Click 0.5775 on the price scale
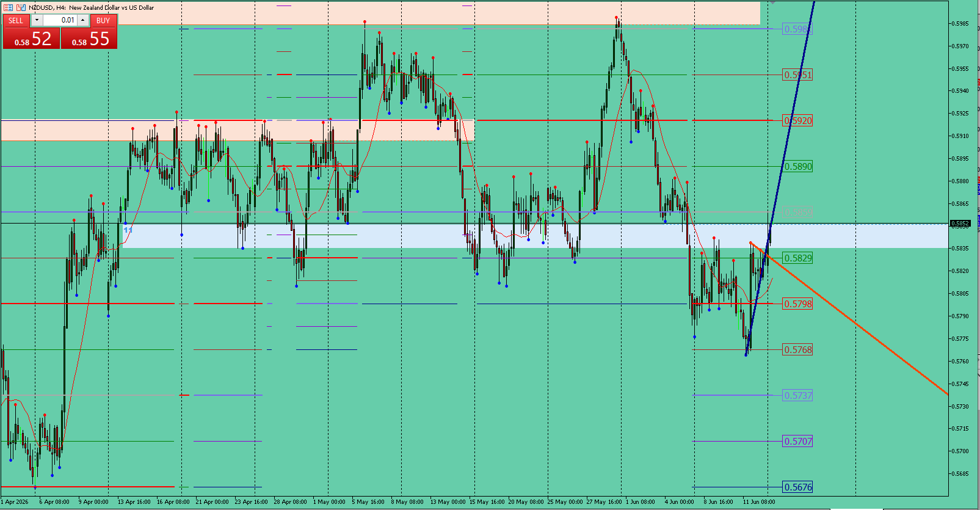Image resolution: width=980 pixels, height=510 pixels. tap(960, 339)
